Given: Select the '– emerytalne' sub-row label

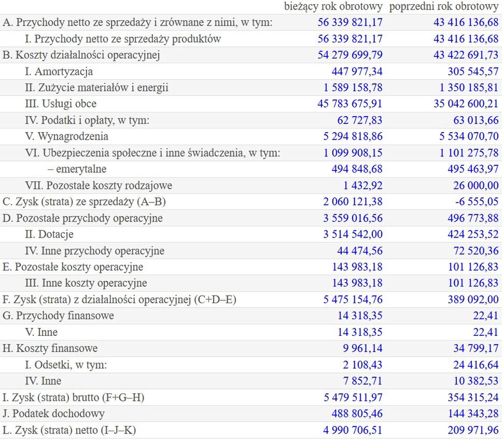Looking at the screenshot, I should 77,169.
